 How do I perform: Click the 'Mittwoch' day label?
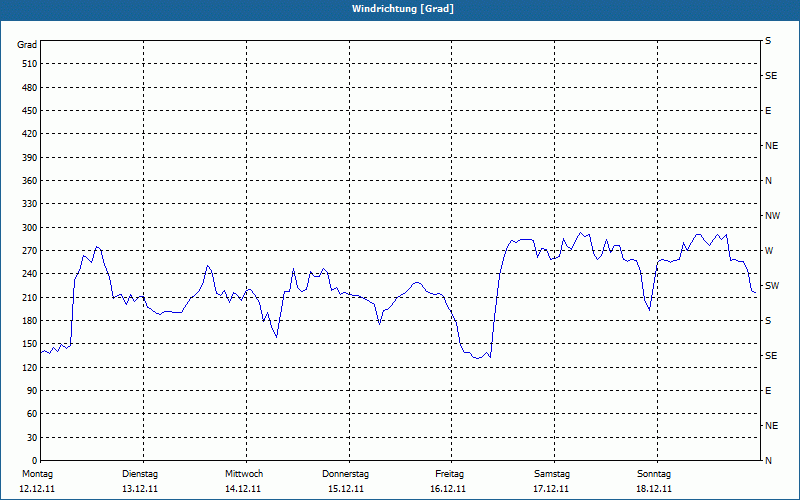(244, 474)
